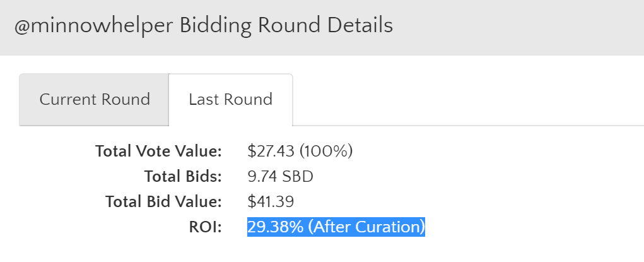This screenshot has width=644, height=262.
Task: Click the $27.43 vote value amount
Action: [271, 151]
